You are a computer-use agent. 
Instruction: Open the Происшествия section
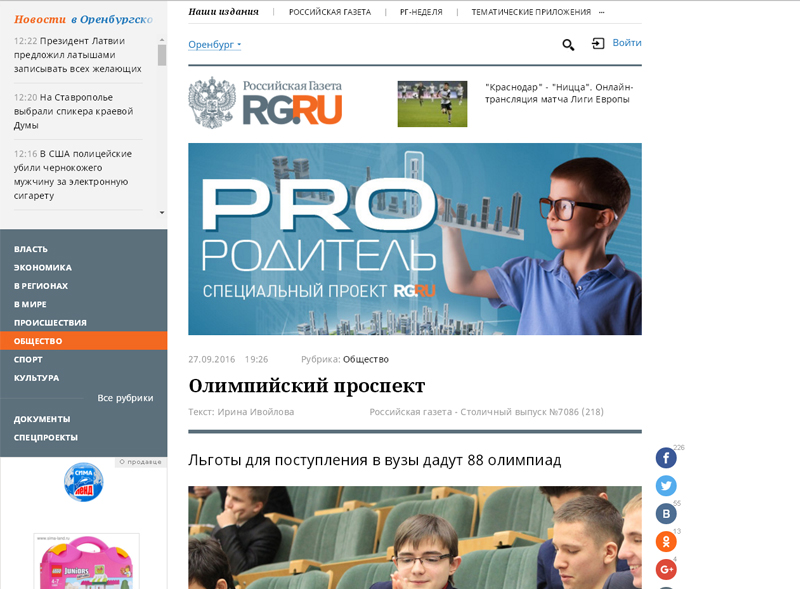click(50, 323)
